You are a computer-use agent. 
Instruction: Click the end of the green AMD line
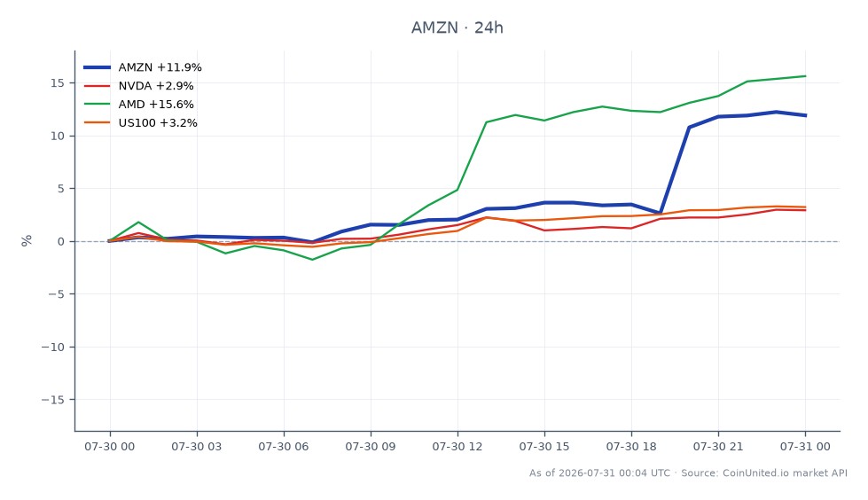[805, 76]
